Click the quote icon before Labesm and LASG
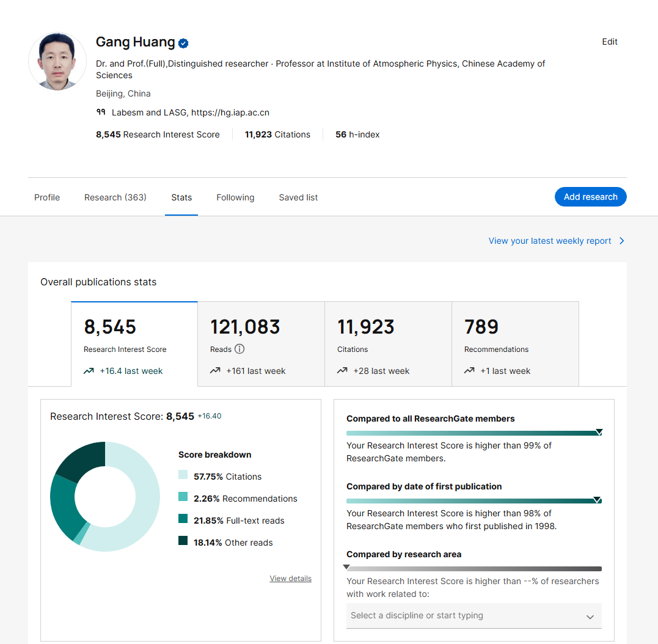The height and width of the screenshot is (644, 658). 101,112
